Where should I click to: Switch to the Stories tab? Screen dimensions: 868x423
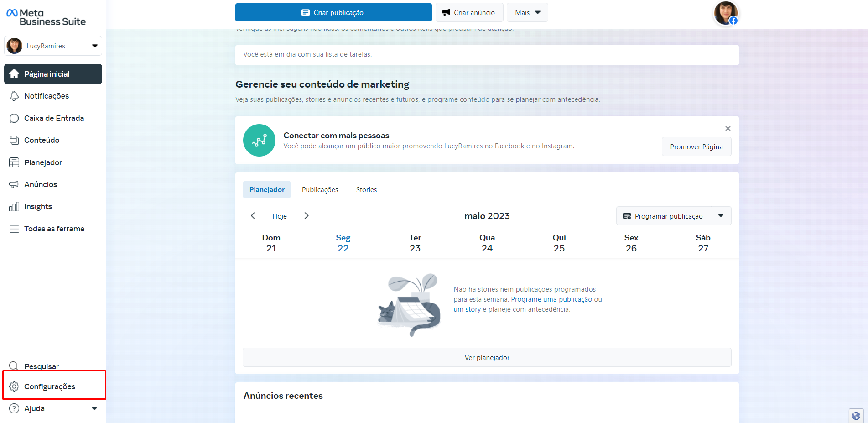pos(366,190)
